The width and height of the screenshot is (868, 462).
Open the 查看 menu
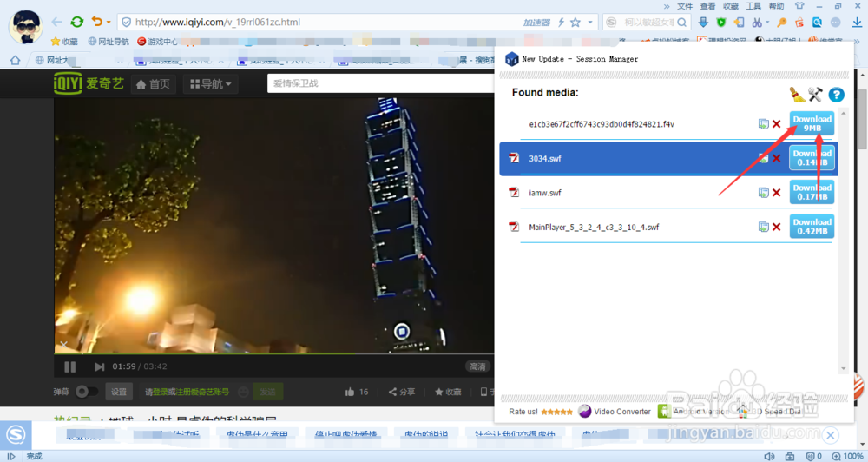click(707, 6)
